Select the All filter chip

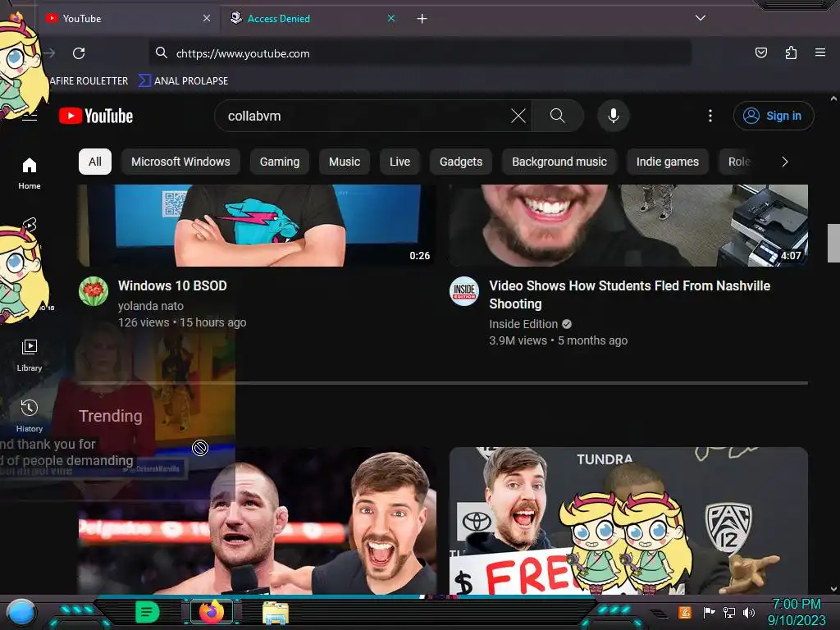[95, 162]
